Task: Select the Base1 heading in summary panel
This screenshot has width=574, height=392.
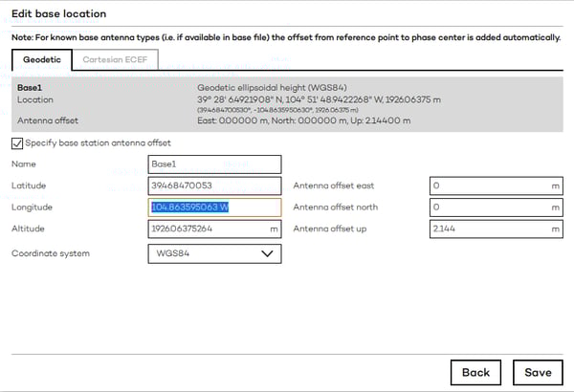Action: (x=30, y=88)
